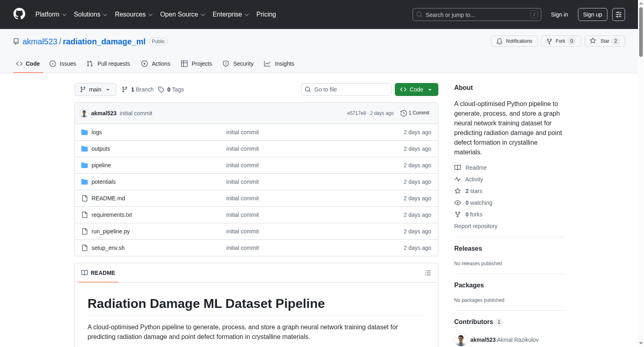Open the Pricing page link
644x347 pixels.
266,15
